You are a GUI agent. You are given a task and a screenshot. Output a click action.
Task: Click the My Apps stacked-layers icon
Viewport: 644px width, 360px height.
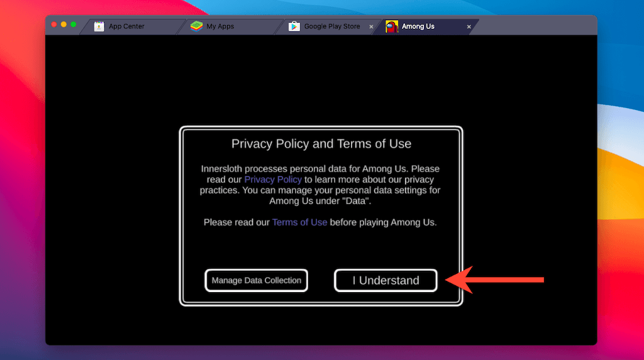[x=197, y=26]
